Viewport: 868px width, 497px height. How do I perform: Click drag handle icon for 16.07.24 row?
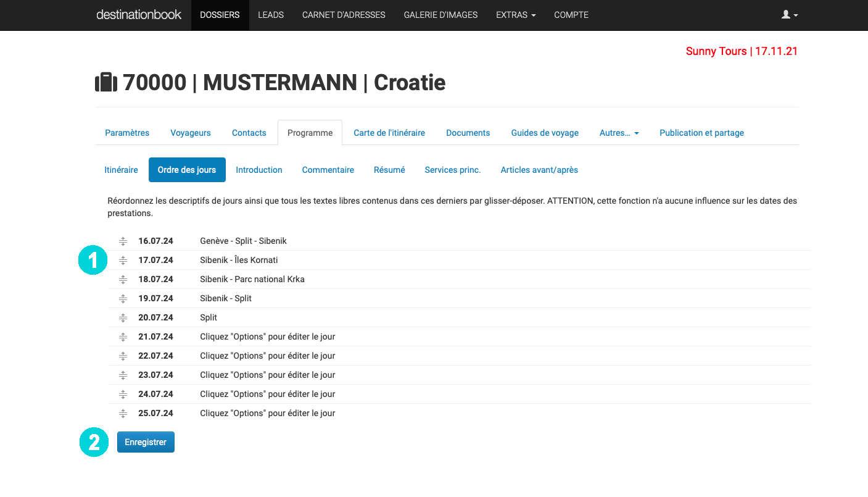click(x=123, y=241)
